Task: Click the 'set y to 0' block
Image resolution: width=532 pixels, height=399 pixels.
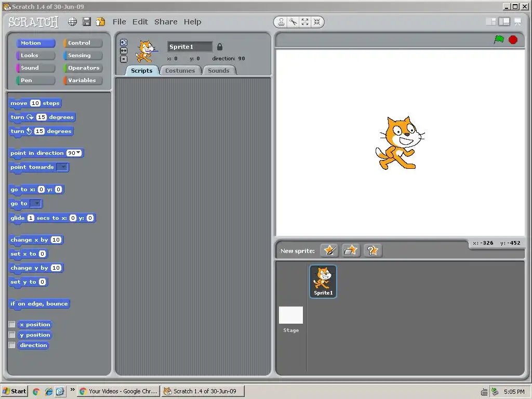Action: coord(28,282)
